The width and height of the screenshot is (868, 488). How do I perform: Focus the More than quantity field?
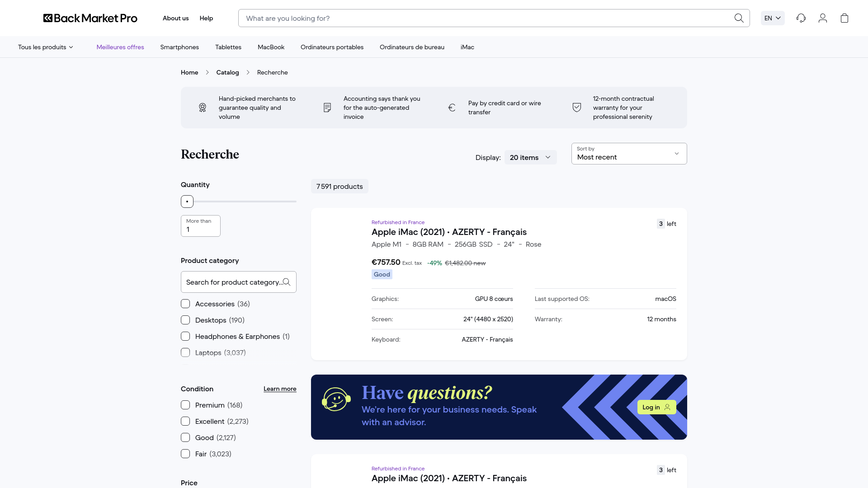tap(201, 226)
